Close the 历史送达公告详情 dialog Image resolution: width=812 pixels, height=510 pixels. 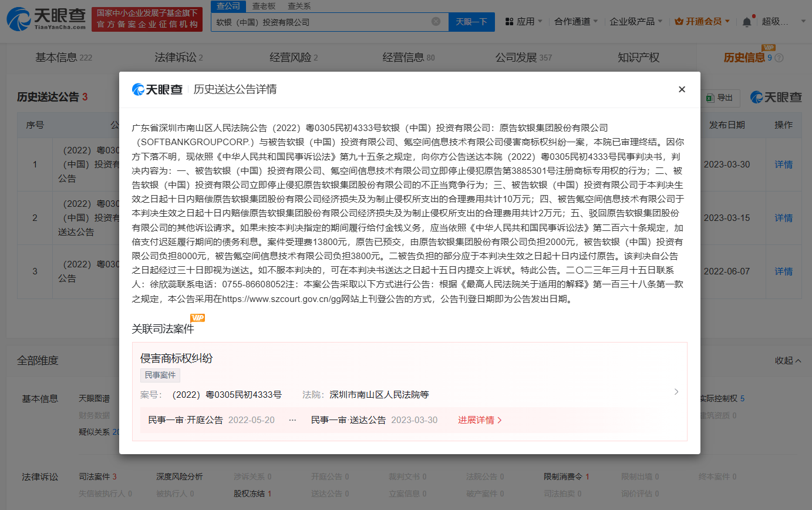click(x=682, y=89)
